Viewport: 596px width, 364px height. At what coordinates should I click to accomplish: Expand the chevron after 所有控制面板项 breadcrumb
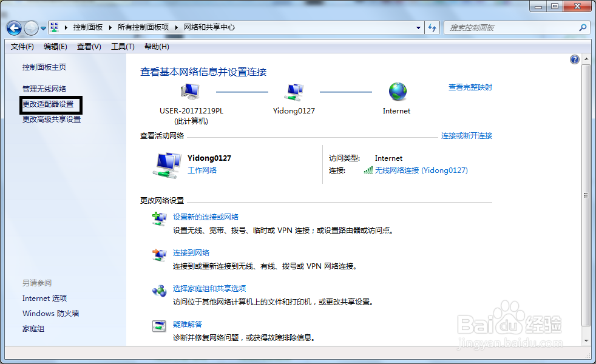[x=177, y=27]
